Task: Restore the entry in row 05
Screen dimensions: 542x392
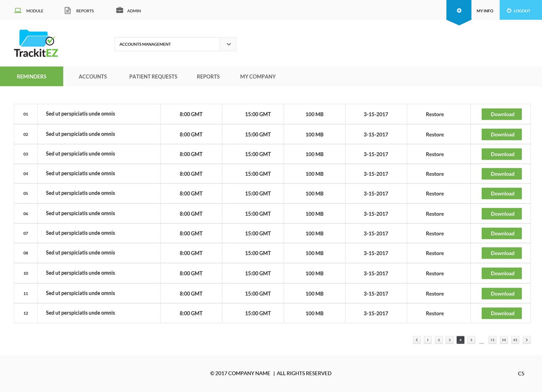Action: pos(434,194)
